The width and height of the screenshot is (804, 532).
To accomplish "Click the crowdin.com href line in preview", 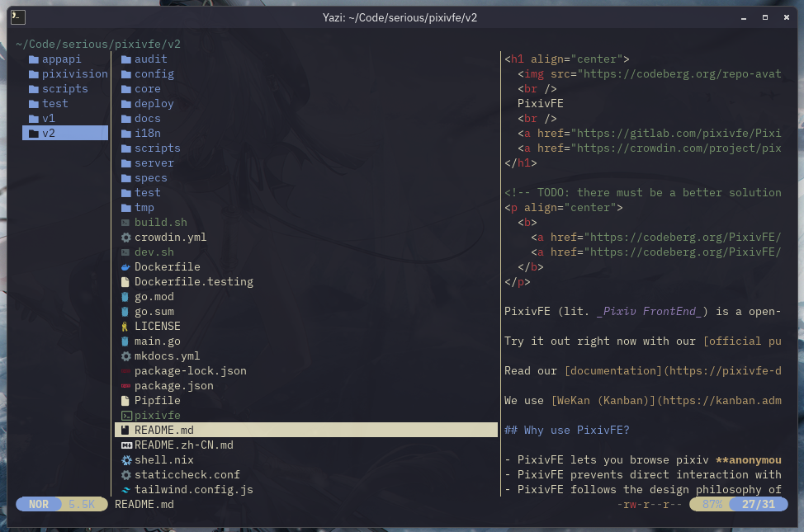I will [x=649, y=148].
